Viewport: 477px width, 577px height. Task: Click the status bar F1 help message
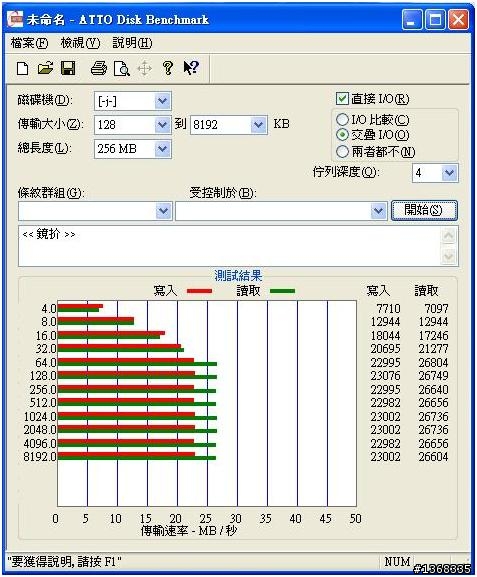pos(64,562)
